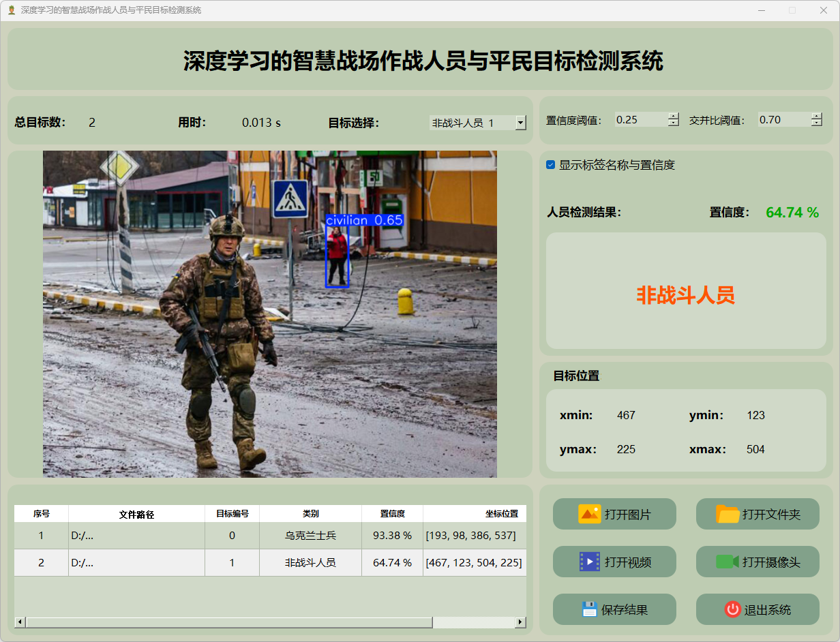840x642 pixels.
Task: Click the yellow open folder icon
Action: pyautogui.click(x=727, y=514)
